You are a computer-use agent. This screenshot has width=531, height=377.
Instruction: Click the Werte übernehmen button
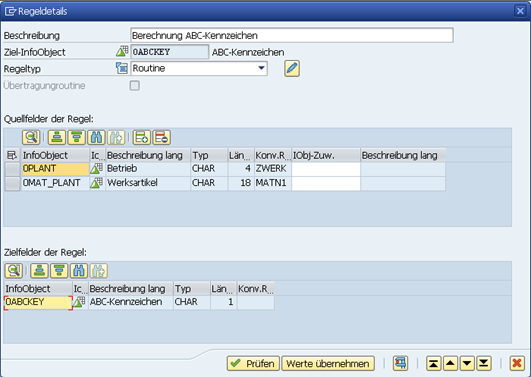(328, 363)
